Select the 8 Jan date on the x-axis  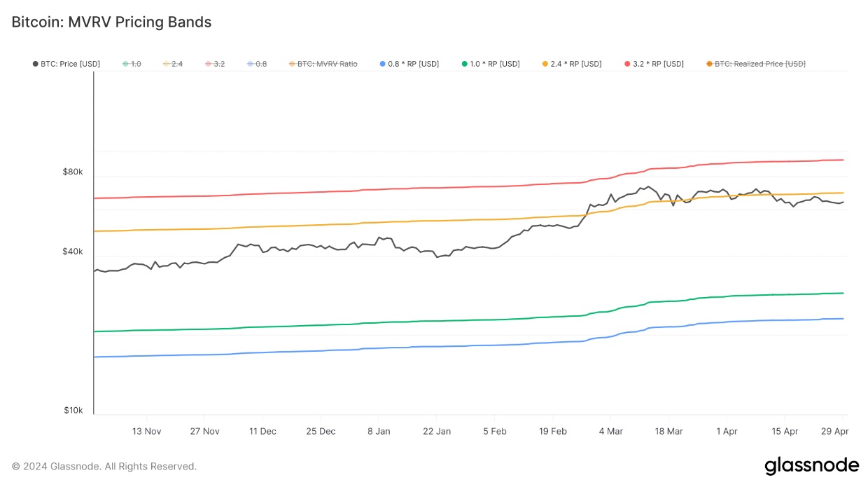(x=379, y=431)
